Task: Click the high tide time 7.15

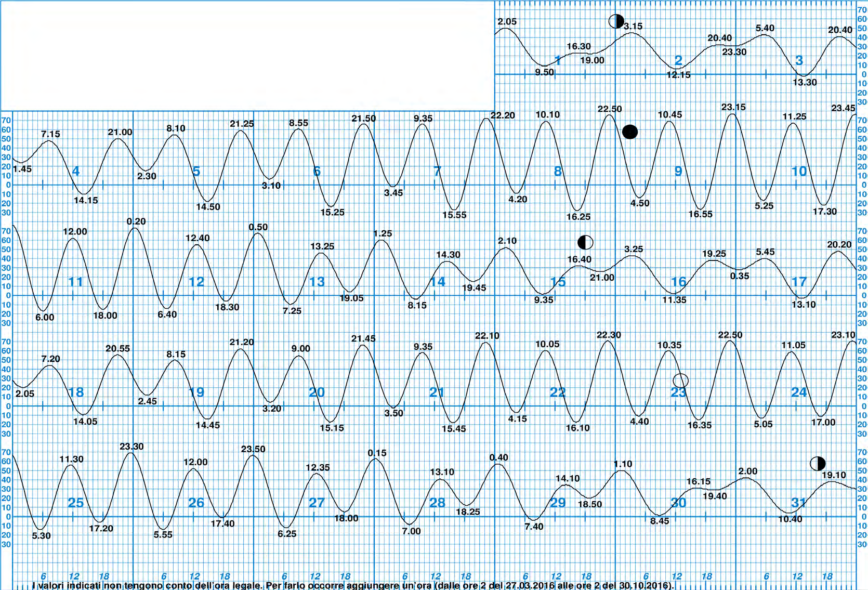Action: point(50,134)
